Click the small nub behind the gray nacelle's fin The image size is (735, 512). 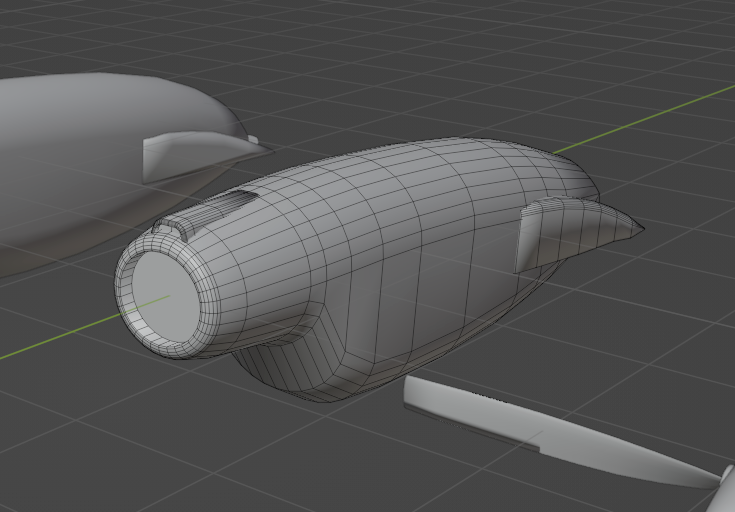pyautogui.click(x=253, y=140)
